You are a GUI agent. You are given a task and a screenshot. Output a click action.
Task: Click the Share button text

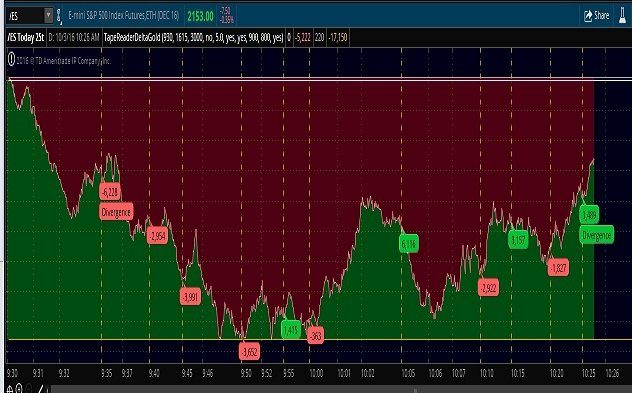pos(601,16)
